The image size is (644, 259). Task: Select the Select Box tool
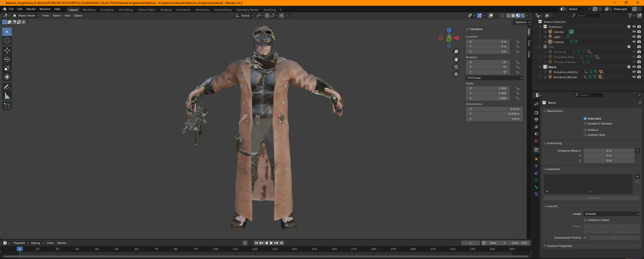7,32
